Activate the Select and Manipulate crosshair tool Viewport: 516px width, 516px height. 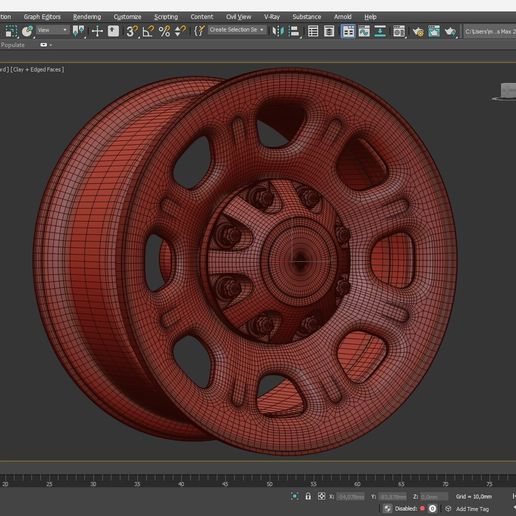coord(97,31)
